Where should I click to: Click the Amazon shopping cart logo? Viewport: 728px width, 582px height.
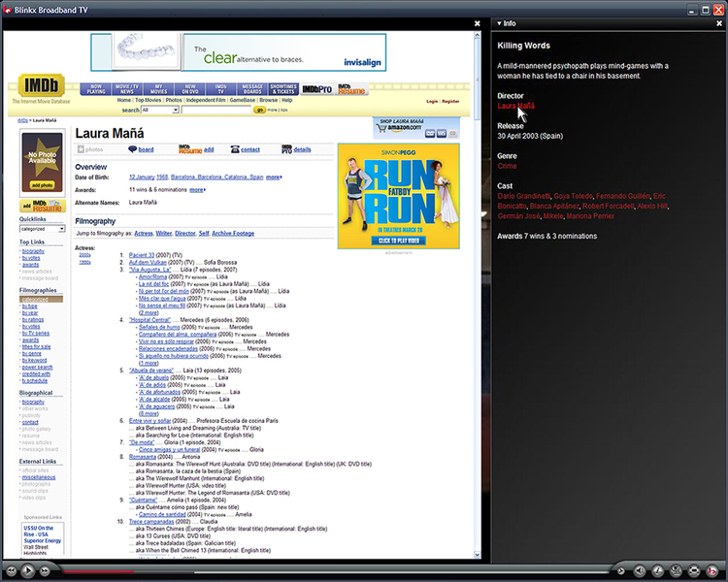point(400,127)
